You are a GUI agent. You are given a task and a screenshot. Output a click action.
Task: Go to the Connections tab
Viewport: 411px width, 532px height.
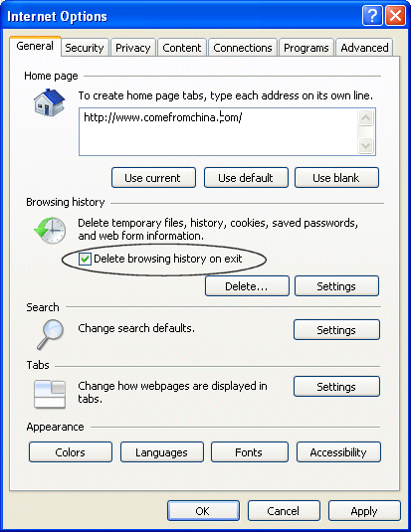click(243, 48)
